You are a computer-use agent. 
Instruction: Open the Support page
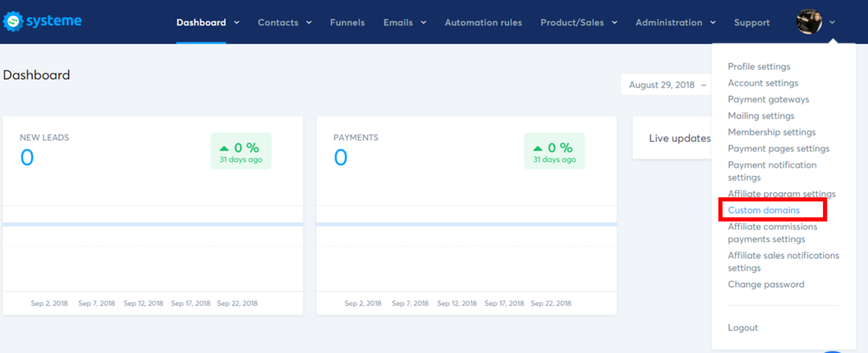752,22
